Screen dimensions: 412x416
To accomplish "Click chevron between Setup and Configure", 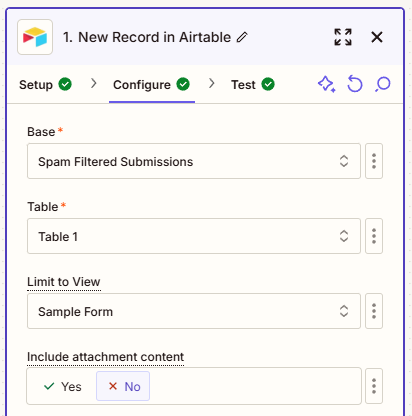I will tap(94, 83).
